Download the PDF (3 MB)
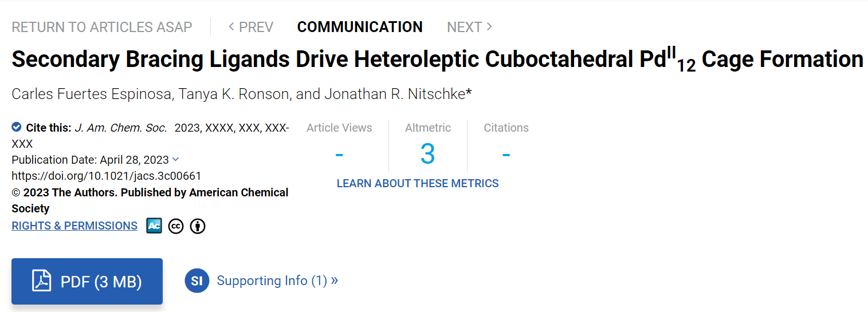This screenshot has width=868, height=312. [87, 281]
